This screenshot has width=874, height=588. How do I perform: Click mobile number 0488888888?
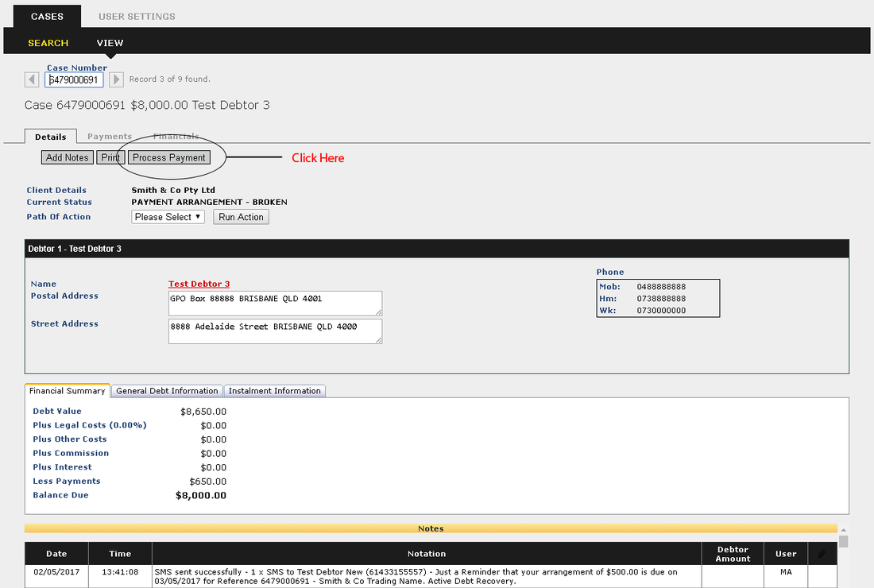coord(661,287)
